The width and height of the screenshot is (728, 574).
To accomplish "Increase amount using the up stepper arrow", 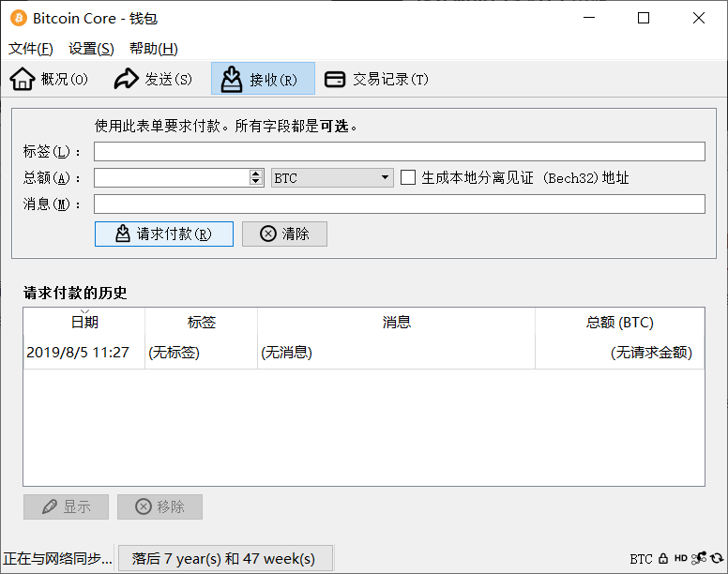I will pos(256,174).
